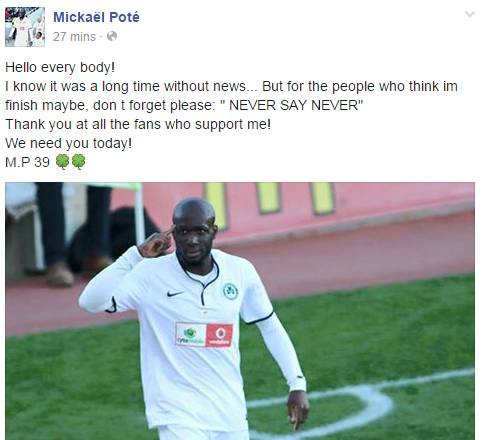Click the second four-leaf clover emoji
482x440 pixels.
click(79, 162)
